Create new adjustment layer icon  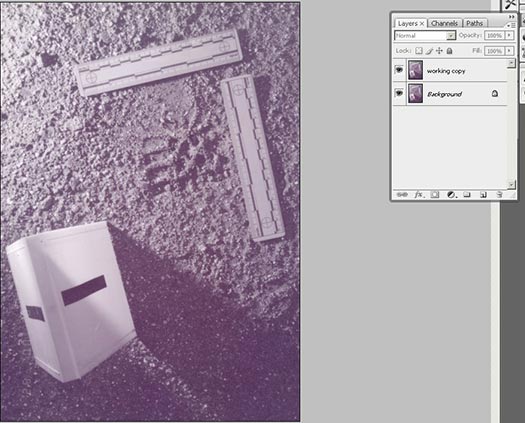point(451,195)
